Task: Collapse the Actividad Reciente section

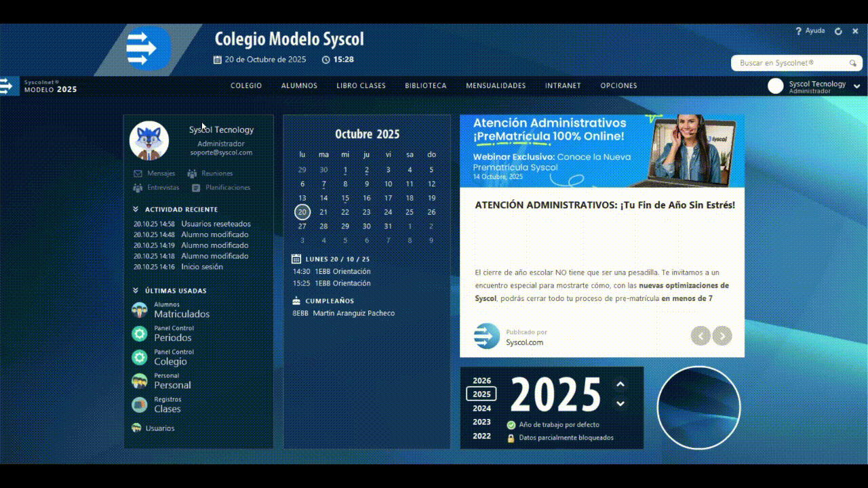Action: 136,209
